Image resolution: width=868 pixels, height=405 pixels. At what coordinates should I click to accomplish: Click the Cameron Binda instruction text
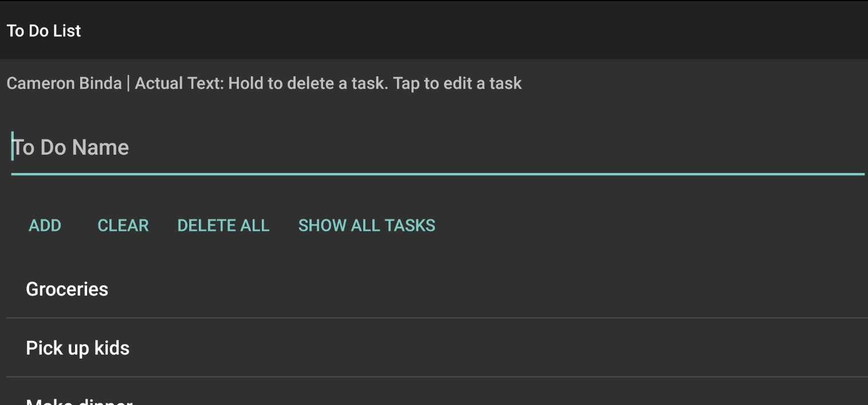click(64, 84)
